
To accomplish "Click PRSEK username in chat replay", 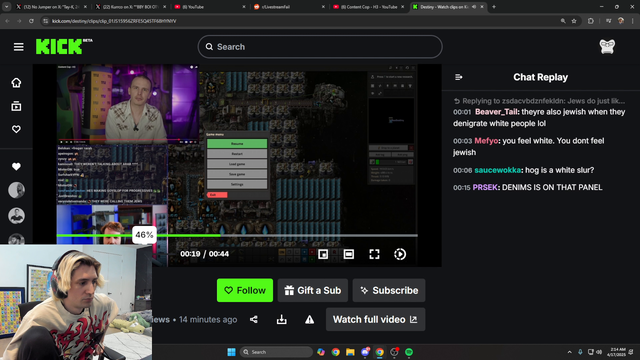I will (485, 187).
